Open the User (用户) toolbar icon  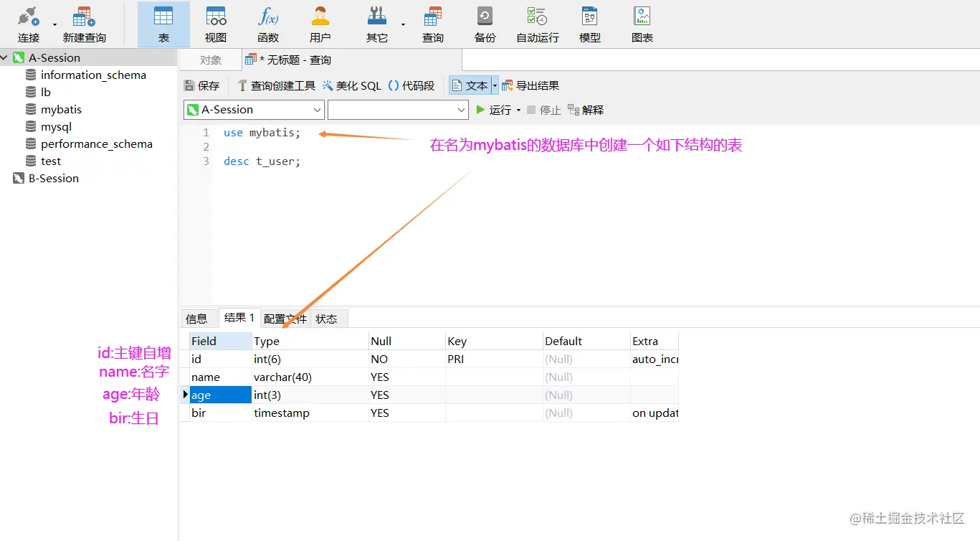320,24
